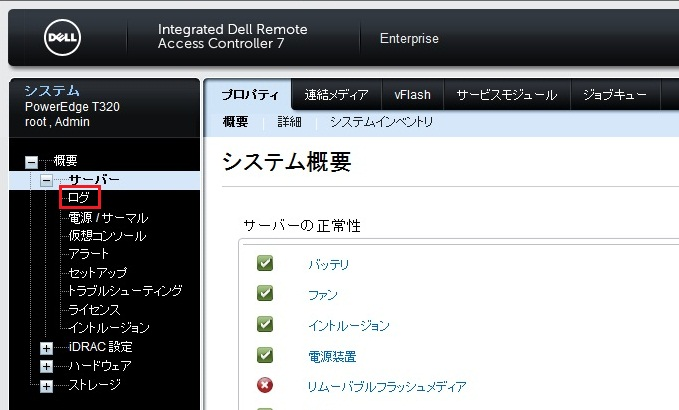Open ライセンス in the navigation tree
The image size is (679, 410).
pos(94,309)
